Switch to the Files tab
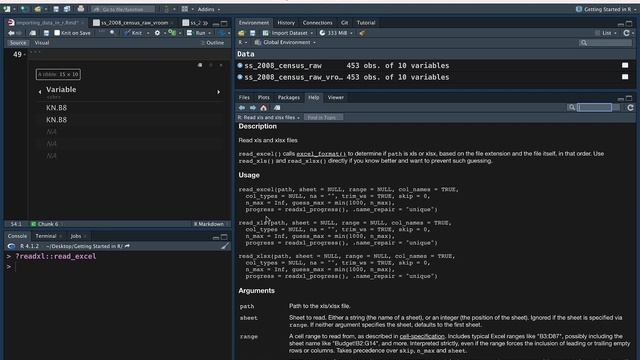The height and width of the screenshot is (360, 640). tap(244, 98)
